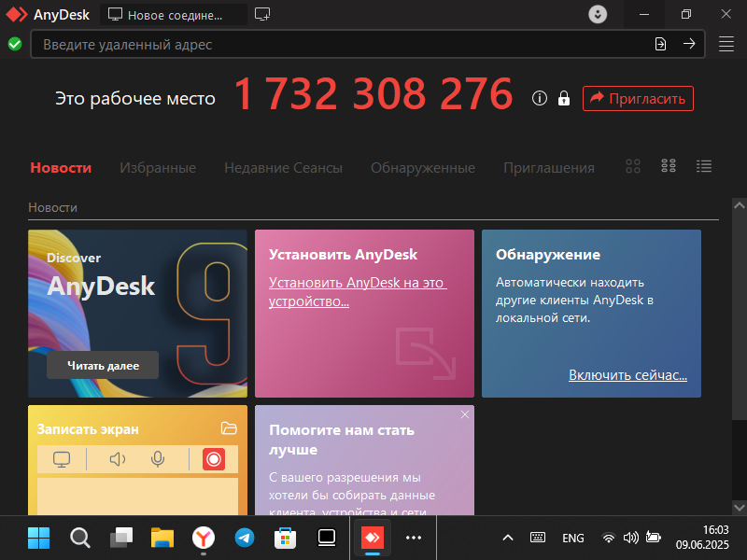Expand hidden system tray icons chevron
Image resolution: width=747 pixels, height=560 pixels.
[x=508, y=539]
